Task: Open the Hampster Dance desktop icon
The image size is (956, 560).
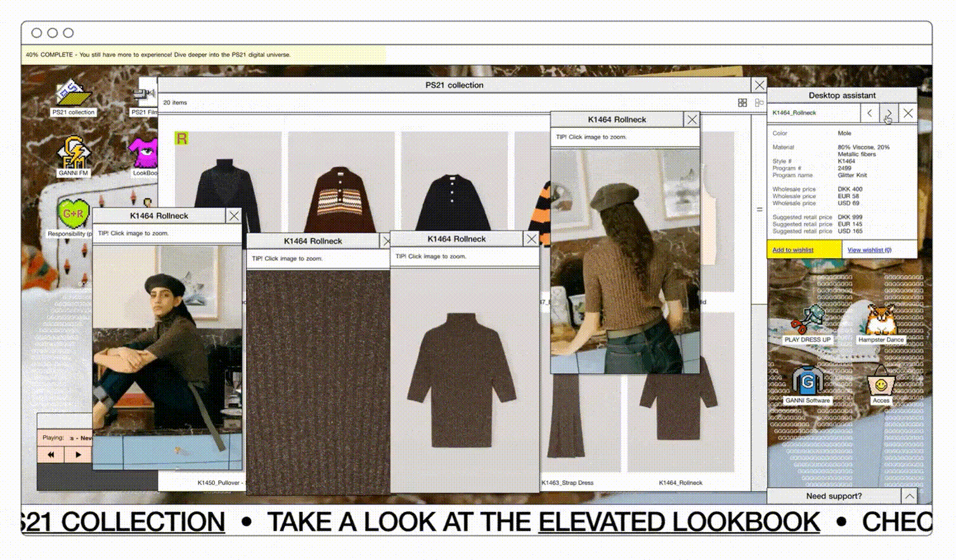Action: [881, 320]
